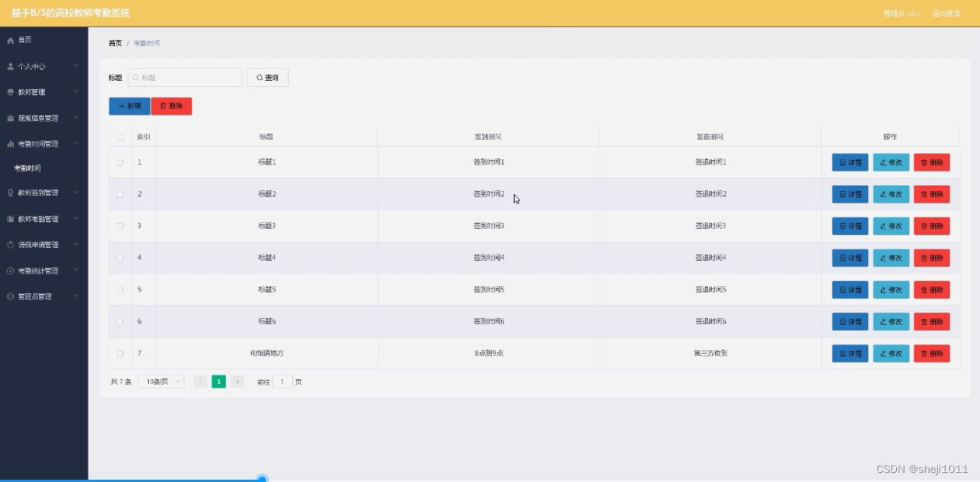Click the page number input after 前往
This screenshot has width=980, height=482.
282,382
